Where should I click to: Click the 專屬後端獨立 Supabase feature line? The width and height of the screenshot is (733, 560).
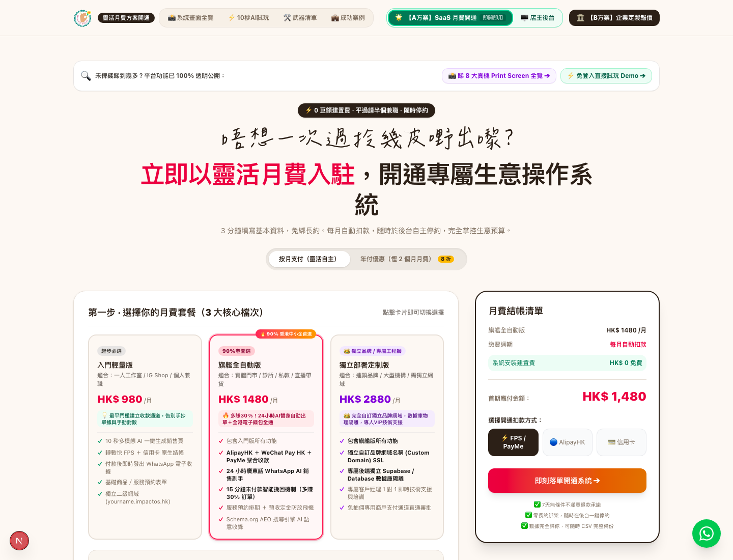(x=387, y=475)
